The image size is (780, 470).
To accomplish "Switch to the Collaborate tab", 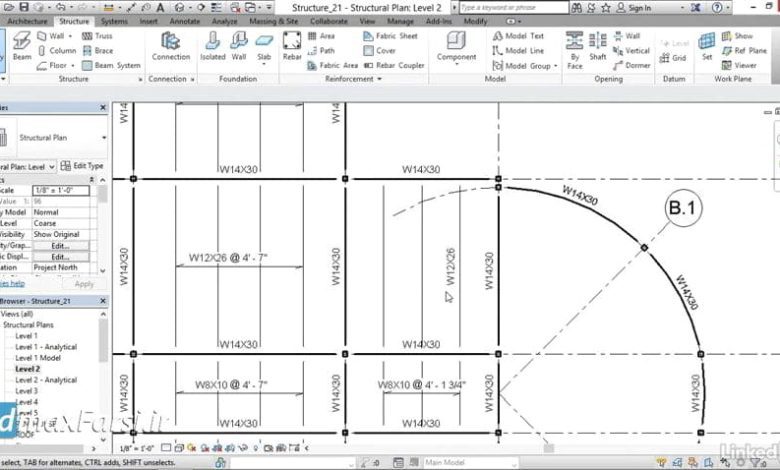I will (329, 21).
